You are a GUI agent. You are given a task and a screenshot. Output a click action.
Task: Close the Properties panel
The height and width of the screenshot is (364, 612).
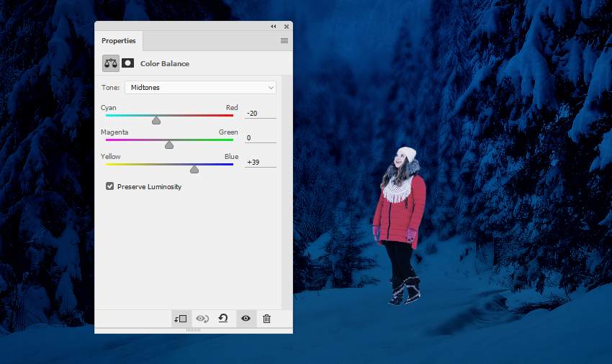[x=287, y=26]
